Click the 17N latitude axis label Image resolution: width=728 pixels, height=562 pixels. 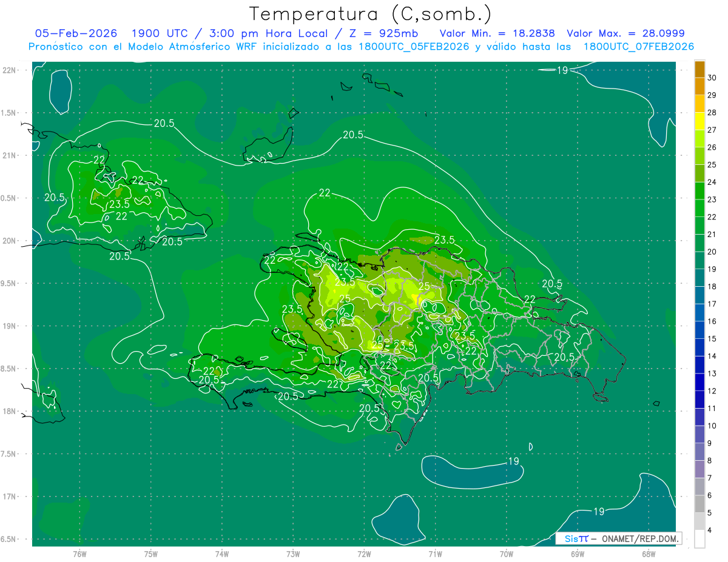click(10, 497)
